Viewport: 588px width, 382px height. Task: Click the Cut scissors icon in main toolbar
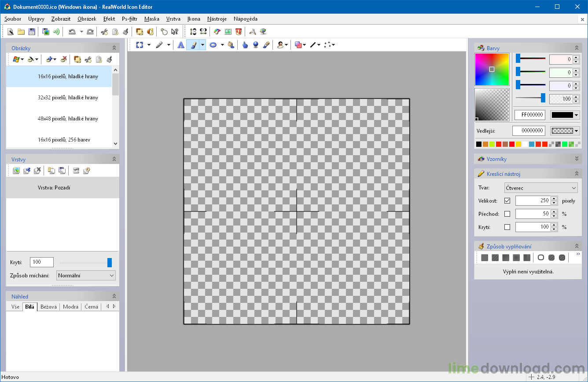point(104,32)
